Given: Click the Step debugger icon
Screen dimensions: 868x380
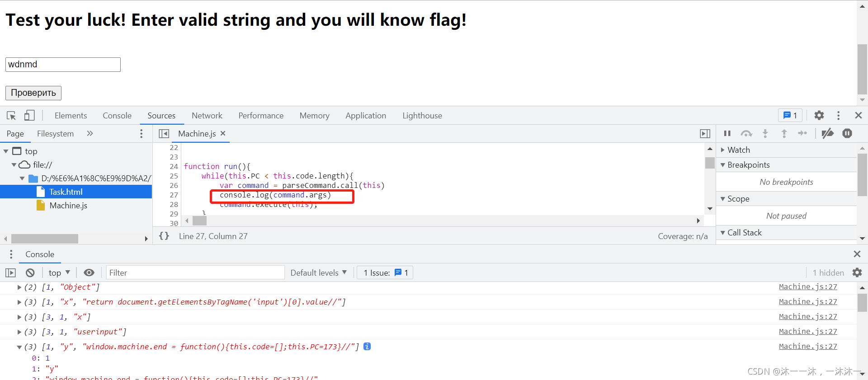Looking at the screenshot, I should pyautogui.click(x=802, y=133).
